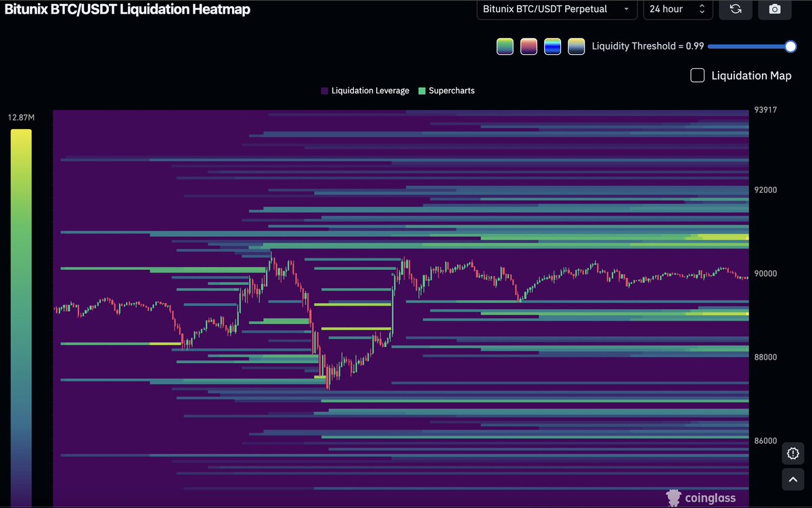
Task: Toggle the Liquidation Leverage legend series
Action: tap(365, 91)
